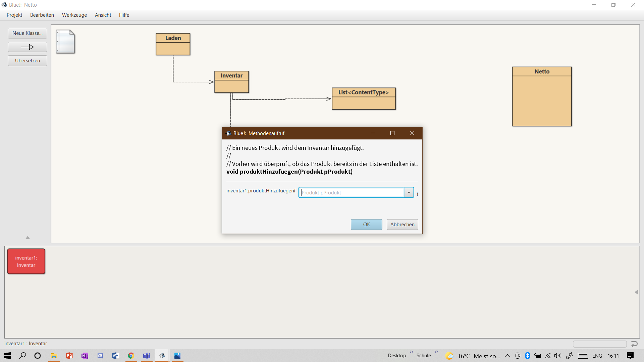Confirm the method call with OK
Screen dimensions: 644x362
pyautogui.click(x=366, y=224)
